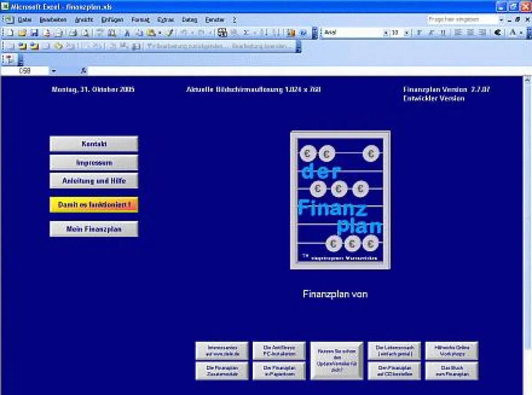Click the function fx icon by formula bar
Viewport: 532px width, 395px height.
83,71
